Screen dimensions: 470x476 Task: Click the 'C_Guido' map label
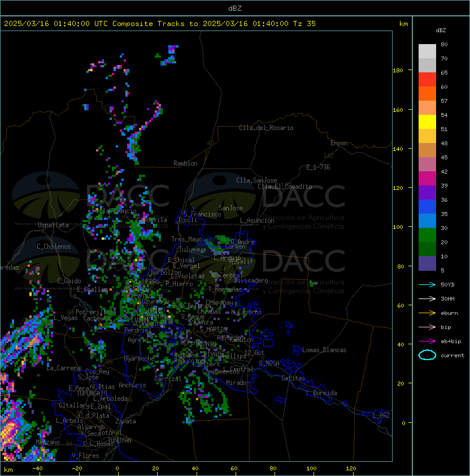69,281
